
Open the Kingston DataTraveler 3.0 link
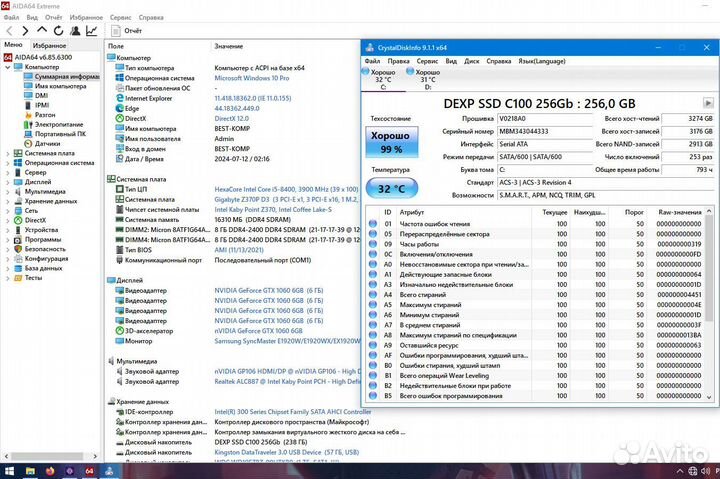287,452
